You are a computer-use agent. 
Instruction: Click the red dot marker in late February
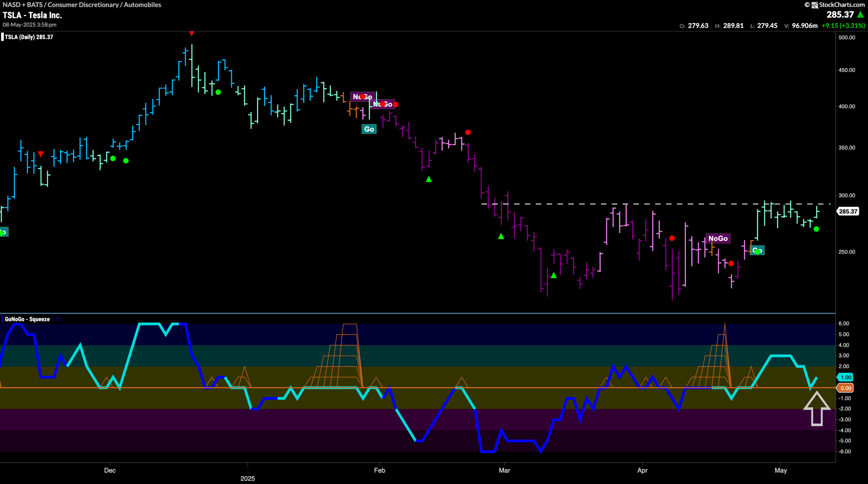[x=468, y=132]
